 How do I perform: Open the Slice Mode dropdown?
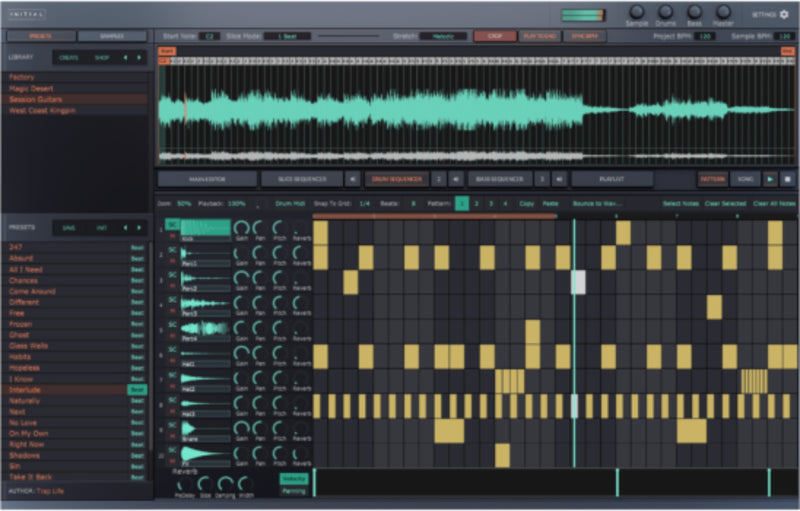[x=287, y=36]
